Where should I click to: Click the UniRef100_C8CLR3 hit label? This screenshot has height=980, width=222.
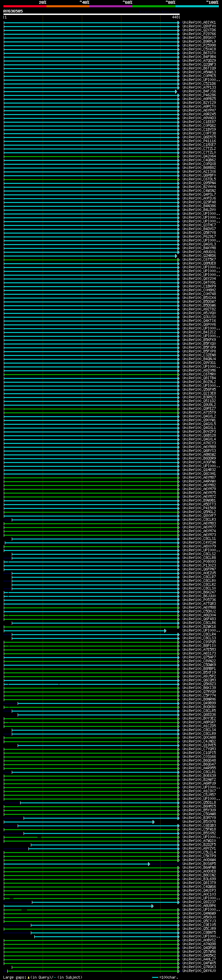click(199, 520)
